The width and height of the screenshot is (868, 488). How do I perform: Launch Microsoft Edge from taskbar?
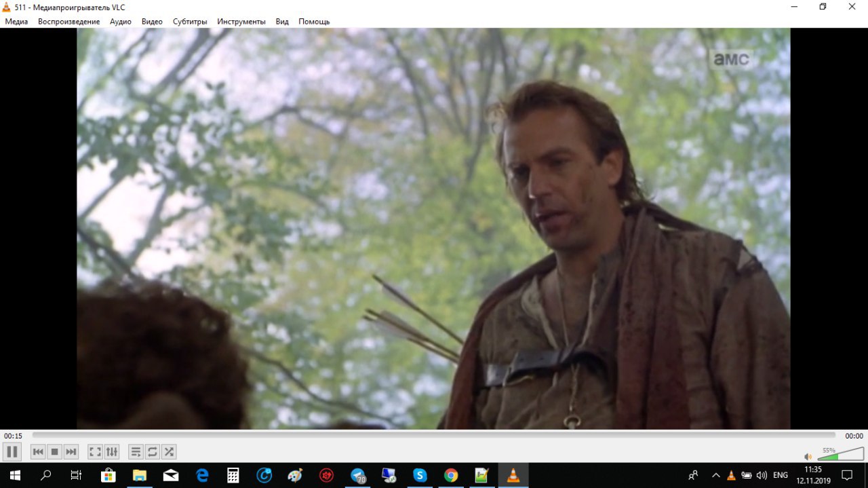click(x=201, y=475)
